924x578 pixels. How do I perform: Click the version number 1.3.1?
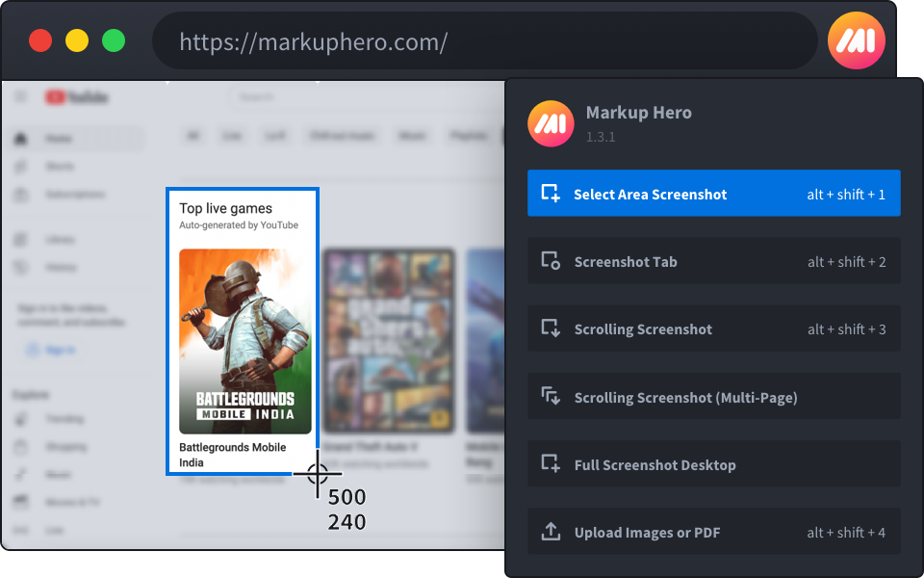pos(601,137)
